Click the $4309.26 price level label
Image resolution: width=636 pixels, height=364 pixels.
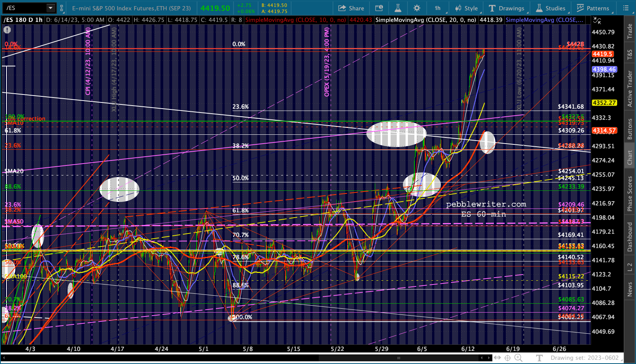(571, 131)
